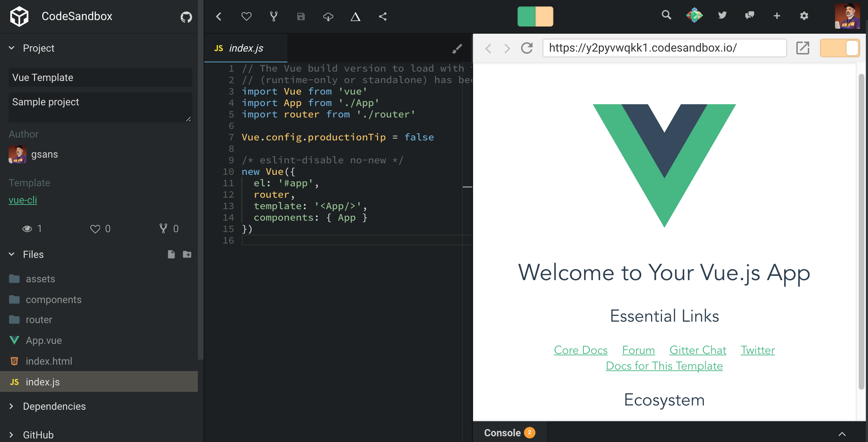Open preview in new window
This screenshot has height=442, width=868.
point(802,48)
